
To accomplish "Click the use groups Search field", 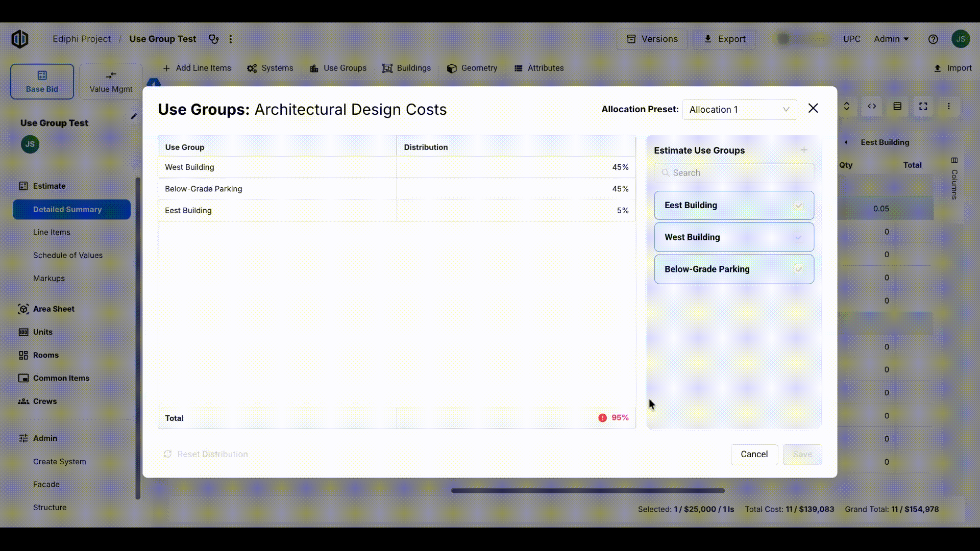I will tap(734, 173).
